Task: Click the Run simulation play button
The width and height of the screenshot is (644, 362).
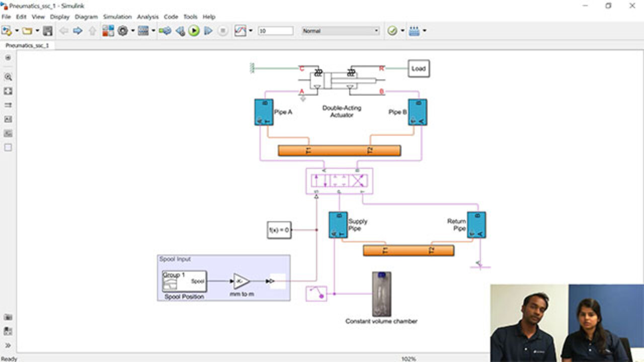Action: [x=194, y=31]
